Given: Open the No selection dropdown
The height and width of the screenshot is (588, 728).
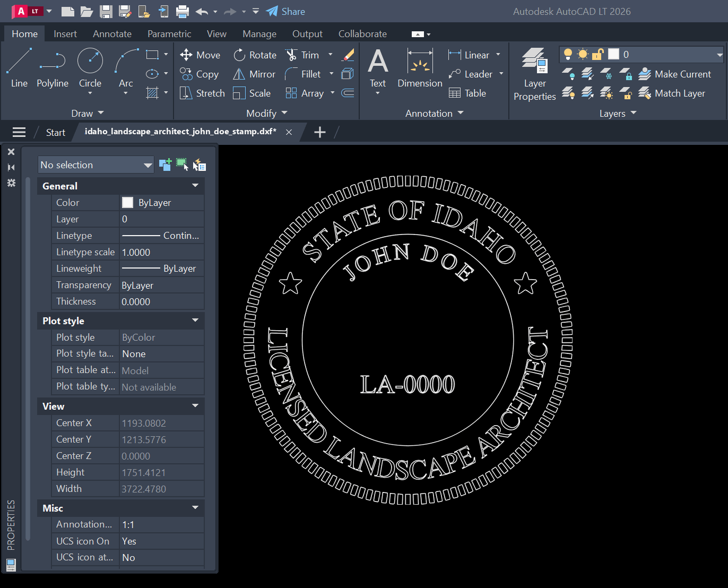Looking at the screenshot, I should pos(96,165).
